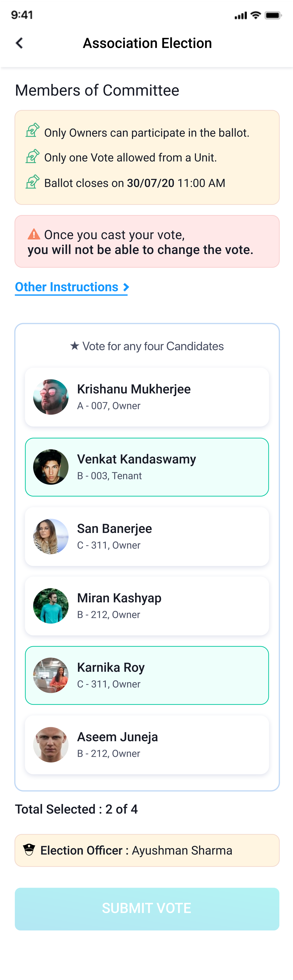The width and height of the screenshot is (293, 980).
Task: Click the Total Selected count text
Action: coord(76,809)
